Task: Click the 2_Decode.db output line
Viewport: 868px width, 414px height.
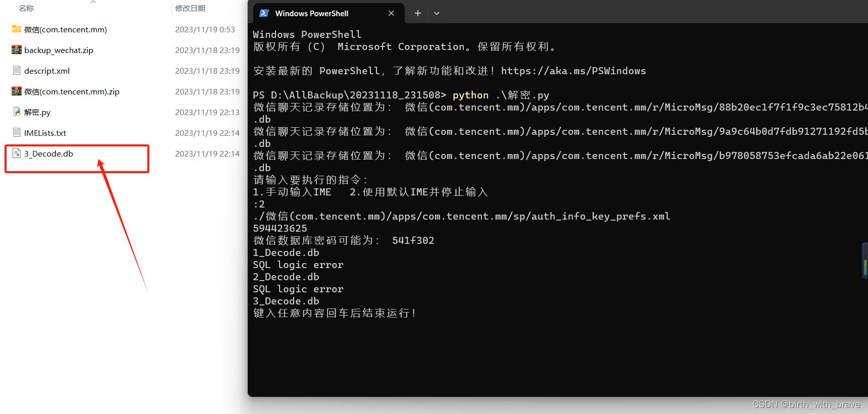Action: 286,277
